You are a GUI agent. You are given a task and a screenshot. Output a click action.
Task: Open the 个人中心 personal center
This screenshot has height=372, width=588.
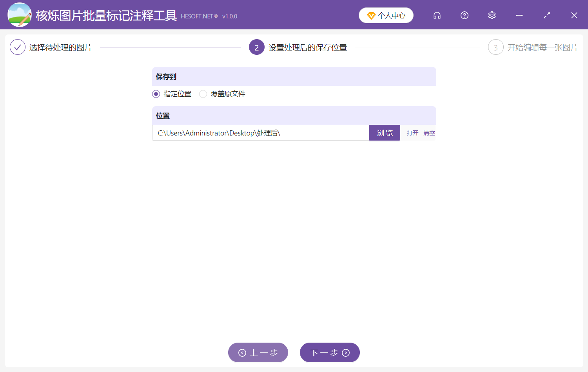pos(386,15)
